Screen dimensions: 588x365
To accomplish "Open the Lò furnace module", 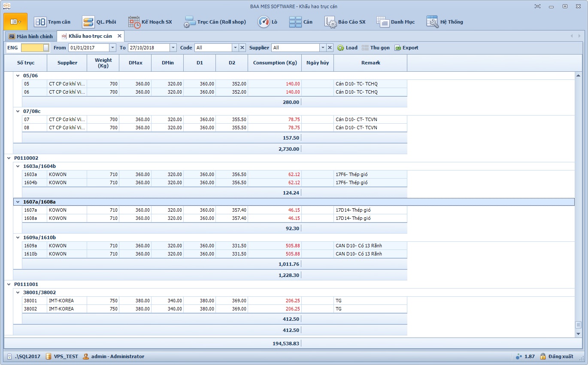I will click(267, 22).
